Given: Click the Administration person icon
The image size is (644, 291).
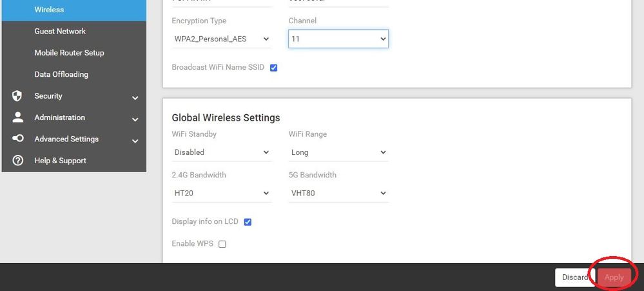Looking at the screenshot, I should [x=18, y=117].
